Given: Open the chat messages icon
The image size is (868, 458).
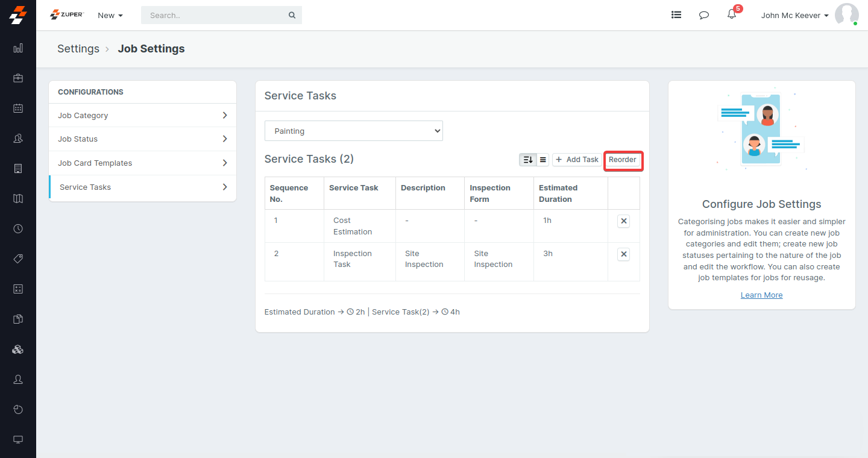Looking at the screenshot, I should (x=703, y=15).
